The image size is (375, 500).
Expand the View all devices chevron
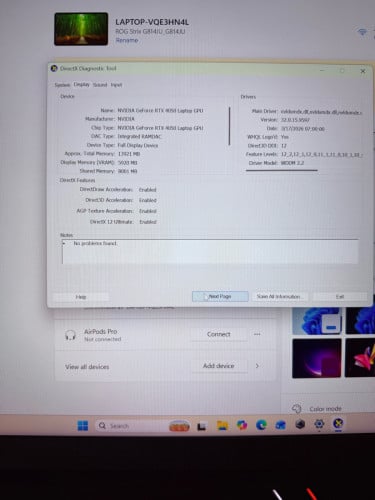pyautogui.click(x=257, y=366)
